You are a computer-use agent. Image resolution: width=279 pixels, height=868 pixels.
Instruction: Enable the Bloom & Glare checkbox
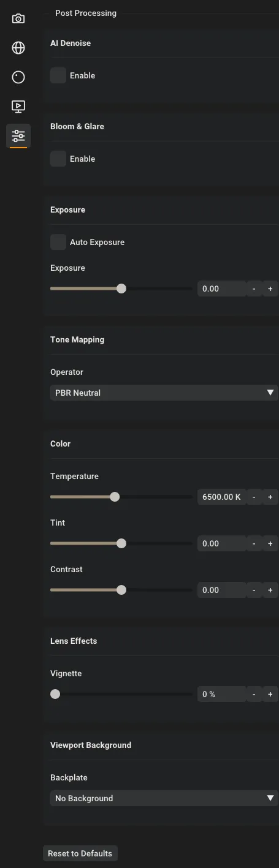coord(58,159)
